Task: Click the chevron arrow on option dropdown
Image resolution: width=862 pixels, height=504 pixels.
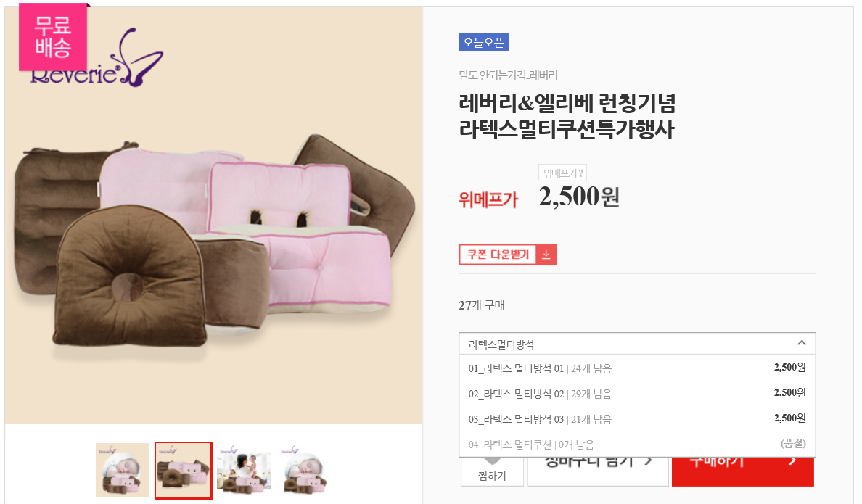Action: click(801, 343)
